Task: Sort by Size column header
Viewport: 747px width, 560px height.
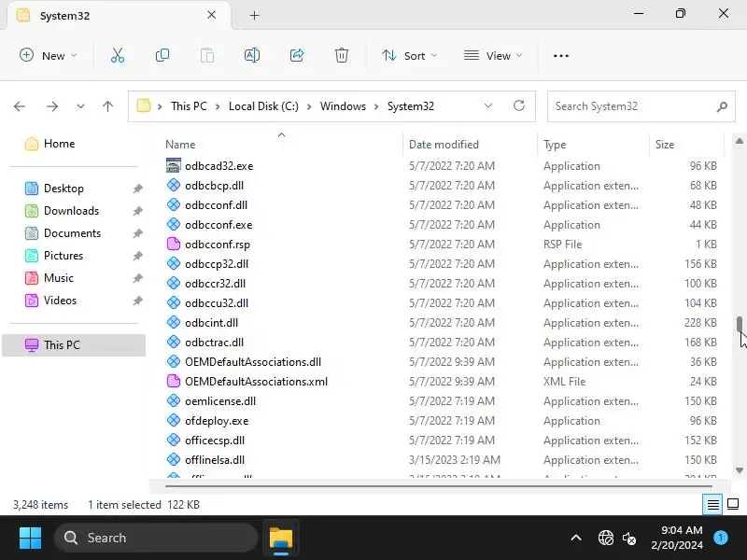Action: coord(665,145)
